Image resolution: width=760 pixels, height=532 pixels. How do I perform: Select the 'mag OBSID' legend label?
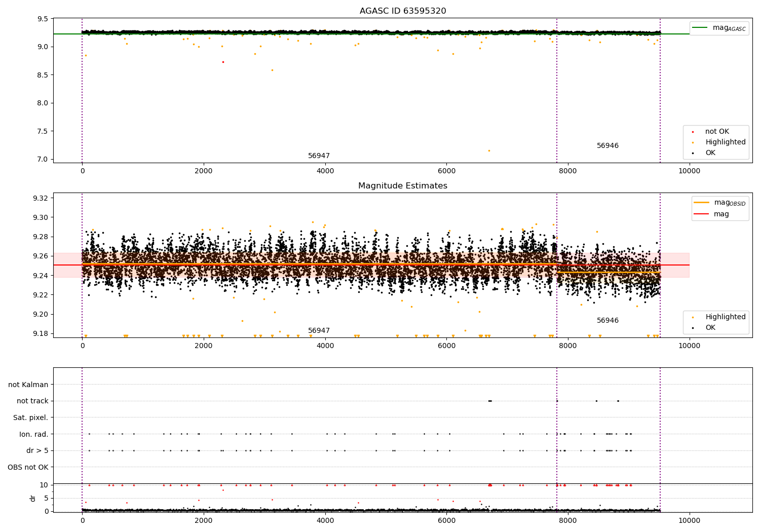click(730, 203)
